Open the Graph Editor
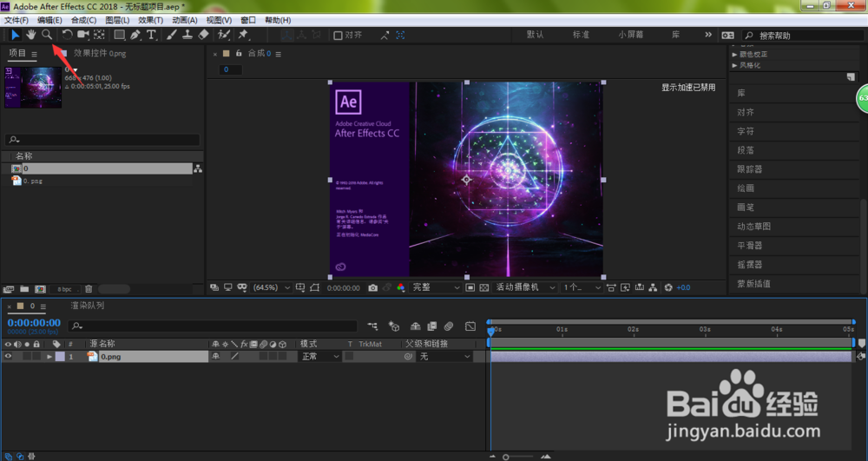The image size is (868, 461). 470,326
